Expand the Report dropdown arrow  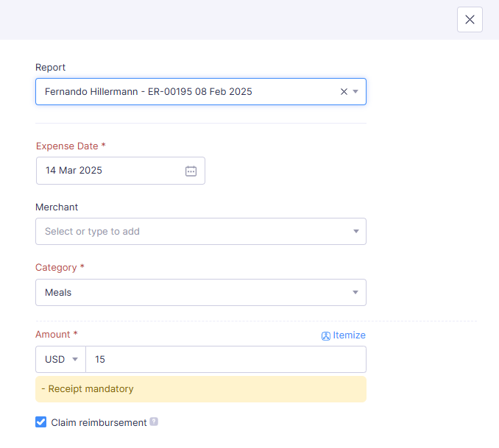(x=355, y=92)
